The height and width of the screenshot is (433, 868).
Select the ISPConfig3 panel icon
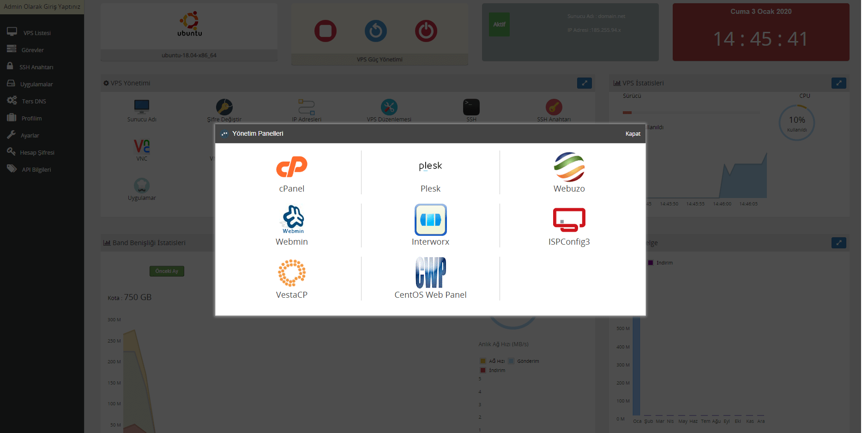[569, 220]
